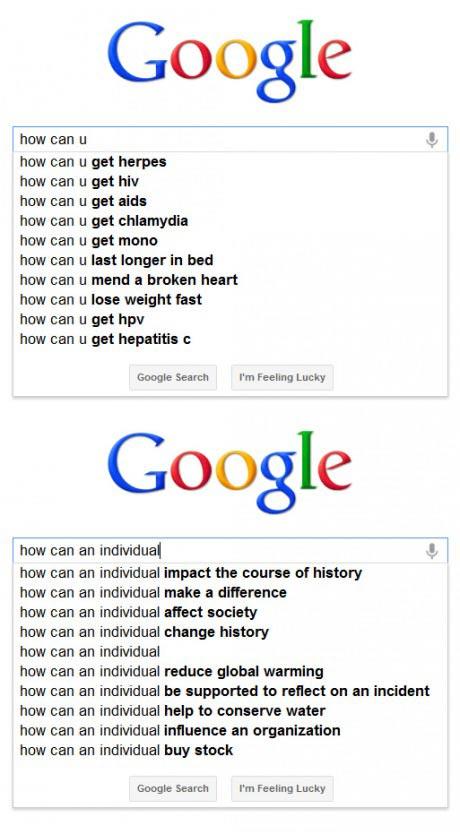
Task: Choose "how can u mend a broken heart"
Action: coord(230,280)
